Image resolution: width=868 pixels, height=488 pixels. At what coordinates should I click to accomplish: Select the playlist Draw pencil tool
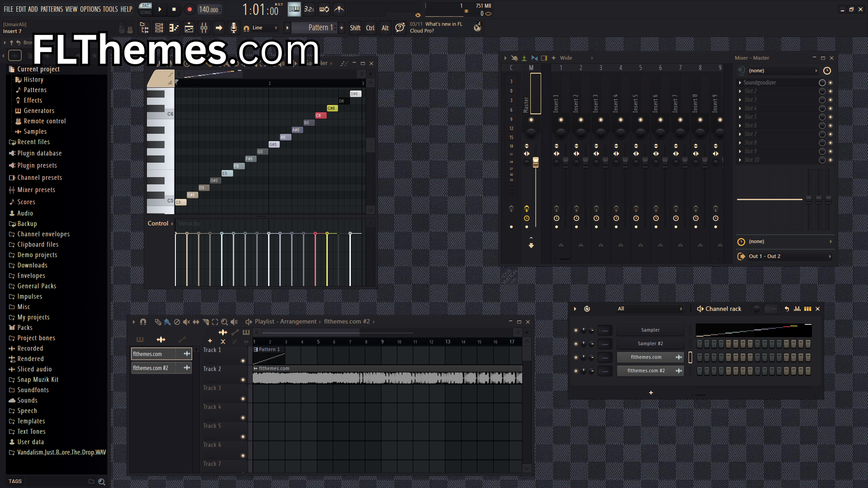tap(158, 322)
